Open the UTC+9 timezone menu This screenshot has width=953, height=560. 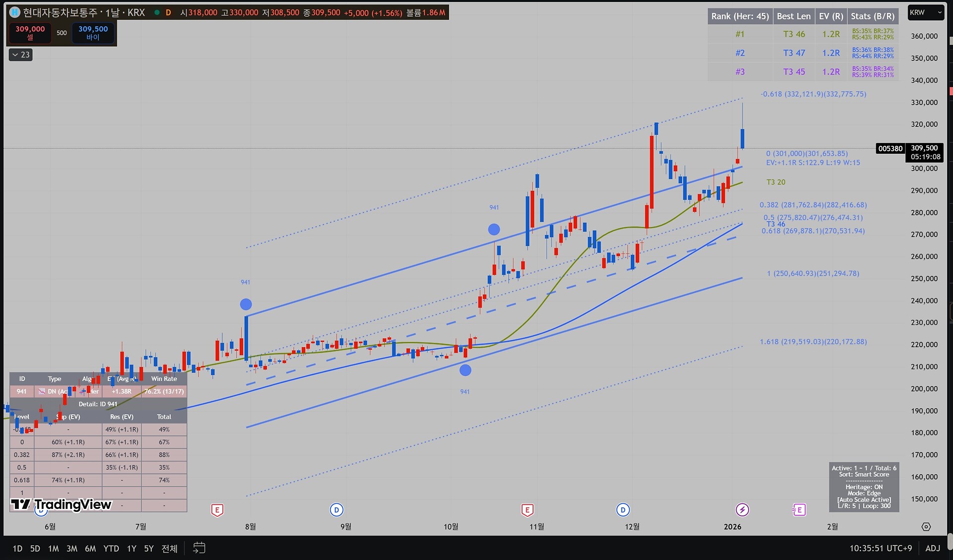(x=881, y=548)
